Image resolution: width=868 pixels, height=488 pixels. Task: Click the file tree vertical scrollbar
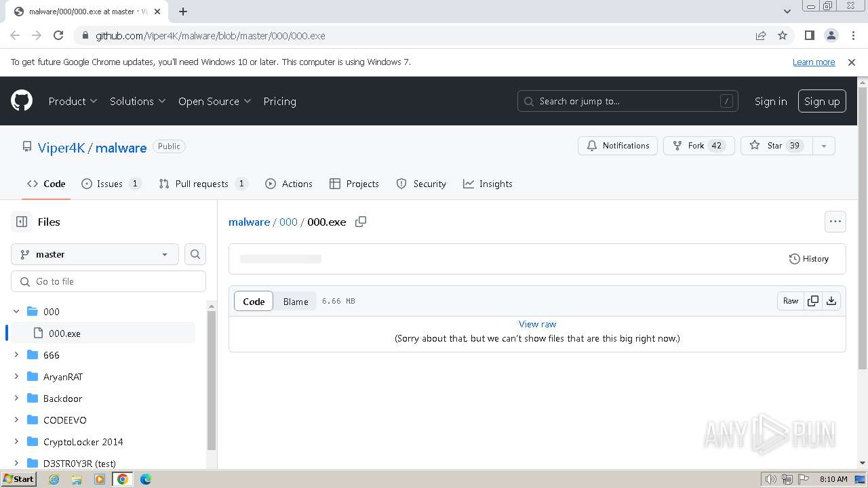point(212,380)
